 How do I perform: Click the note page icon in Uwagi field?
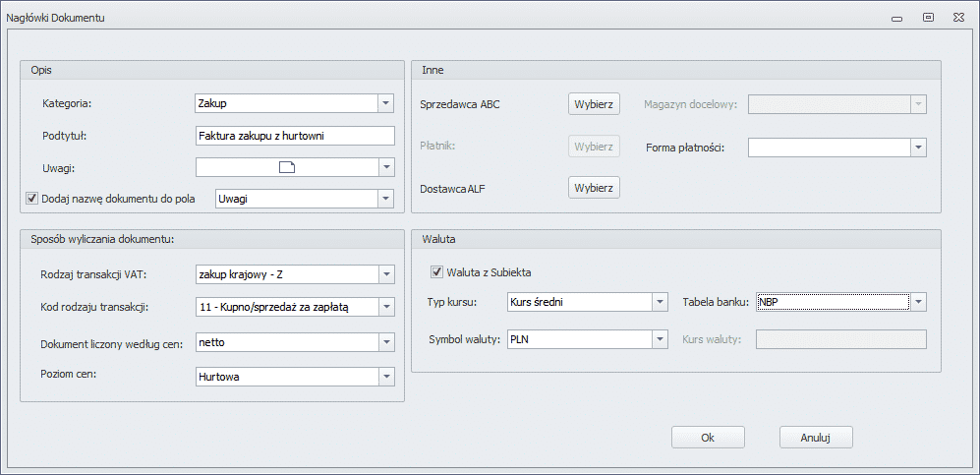tap(286, 167)
